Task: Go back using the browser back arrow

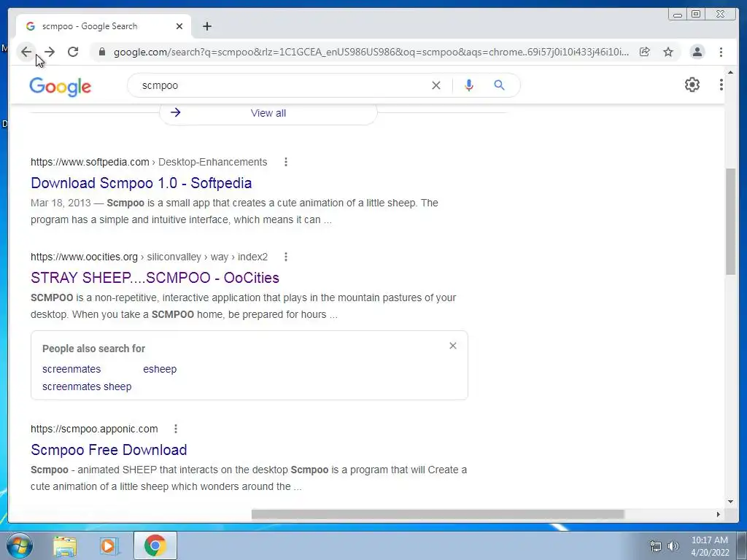Action: (x=26, y=52)
